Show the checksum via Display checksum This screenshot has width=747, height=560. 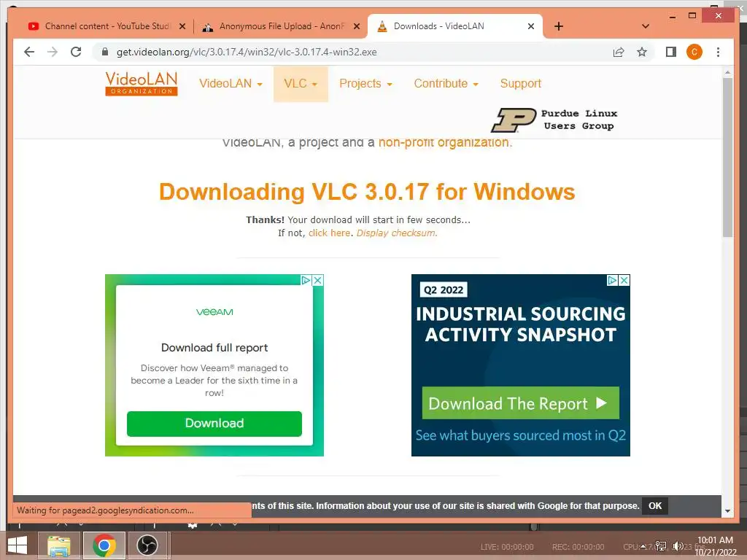(x=396, y=233)
